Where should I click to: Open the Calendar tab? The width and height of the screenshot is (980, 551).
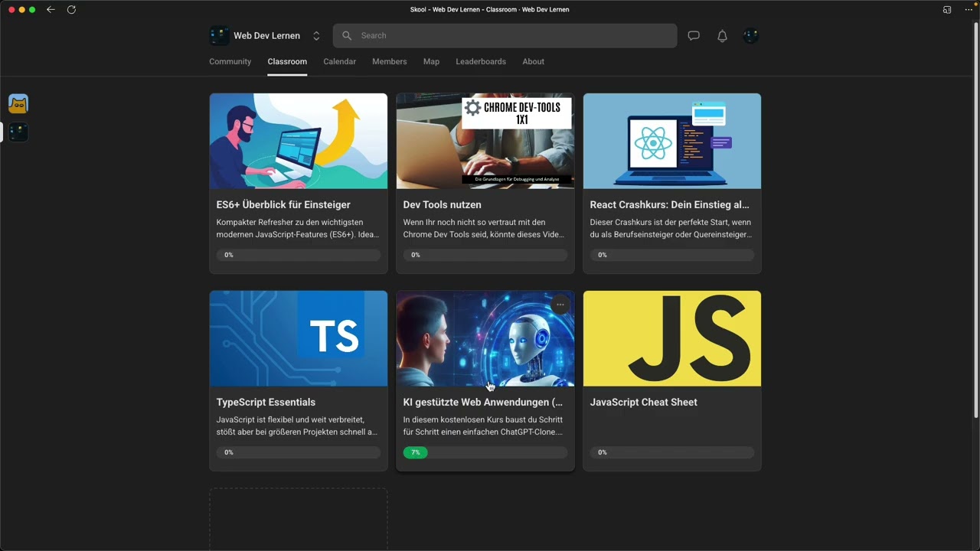click(339, 61)
